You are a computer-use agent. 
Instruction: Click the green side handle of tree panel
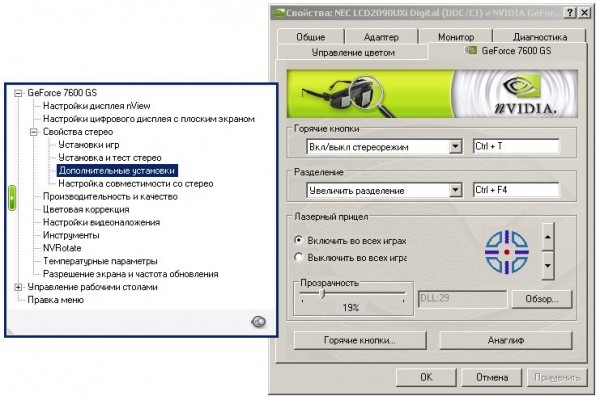pyautogui.click(x=12, y=198)
